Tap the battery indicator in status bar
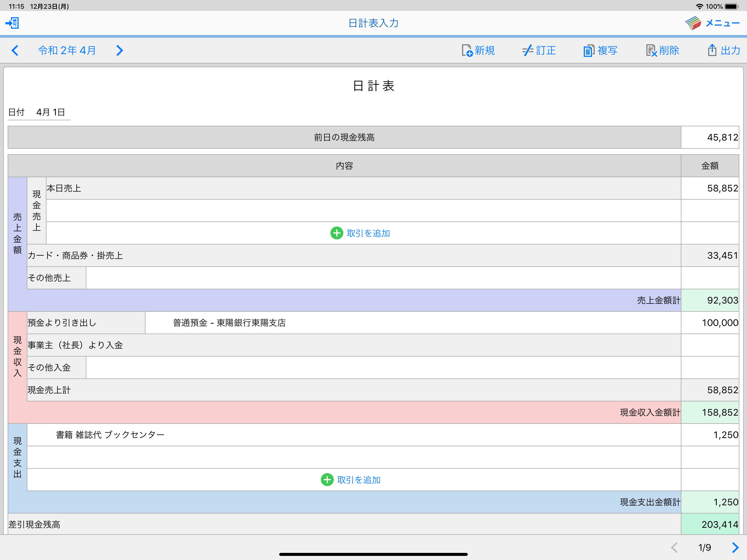The width and height of the screenshot is (747, 560). point(732,6)
